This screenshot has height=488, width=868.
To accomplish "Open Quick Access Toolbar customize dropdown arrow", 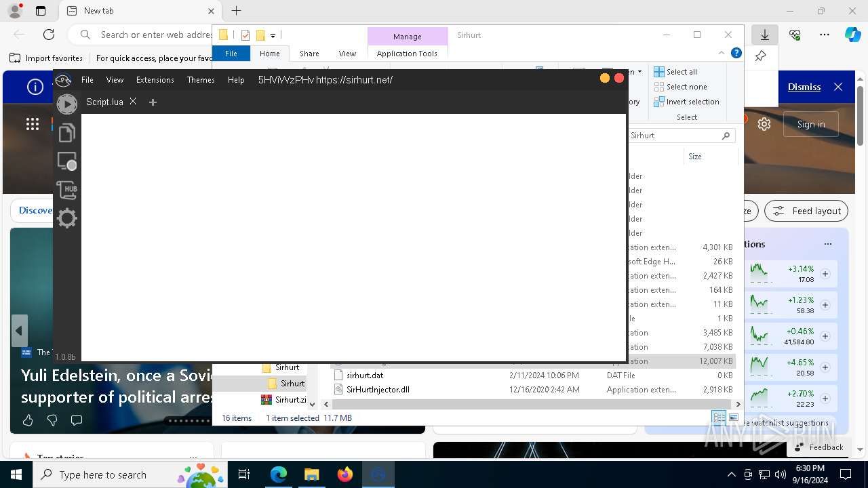I will pos(273,35).
